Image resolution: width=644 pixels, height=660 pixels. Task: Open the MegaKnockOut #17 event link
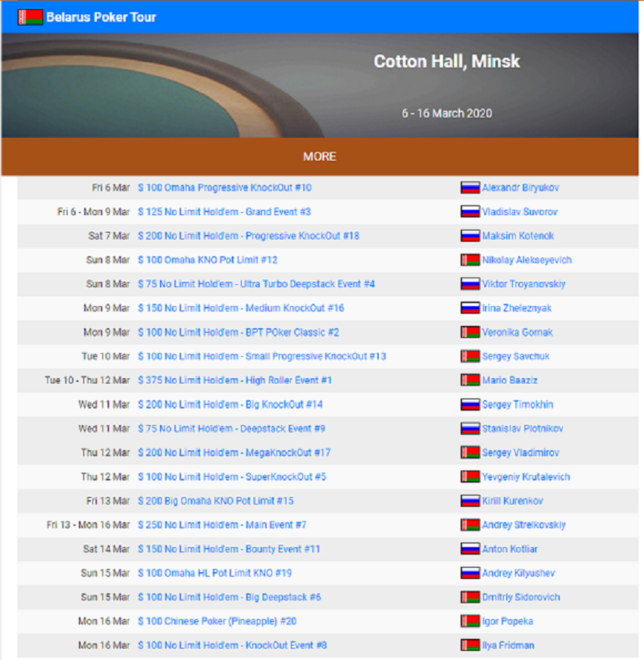(234, 453)
